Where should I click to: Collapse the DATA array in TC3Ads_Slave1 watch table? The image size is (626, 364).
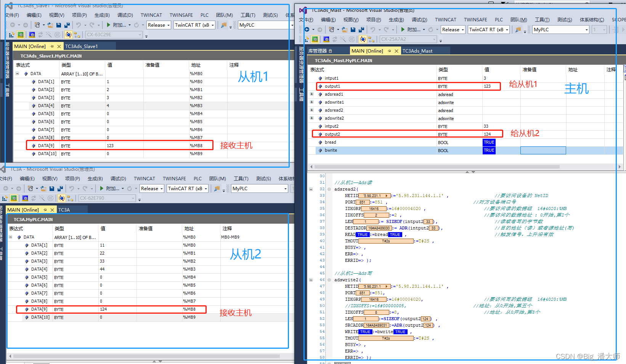(x=18, y=74)
